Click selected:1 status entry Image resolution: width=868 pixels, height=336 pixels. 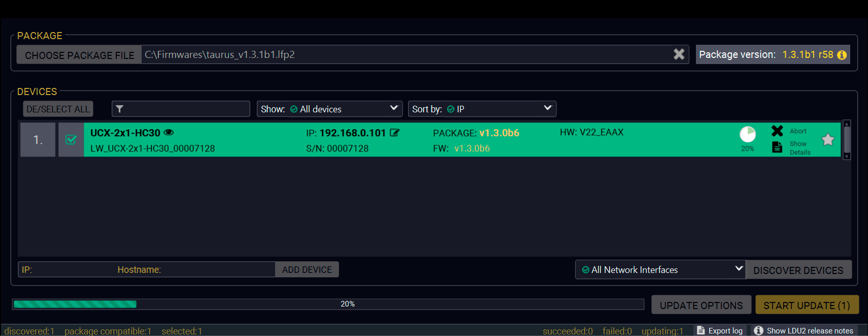point(182,331)
